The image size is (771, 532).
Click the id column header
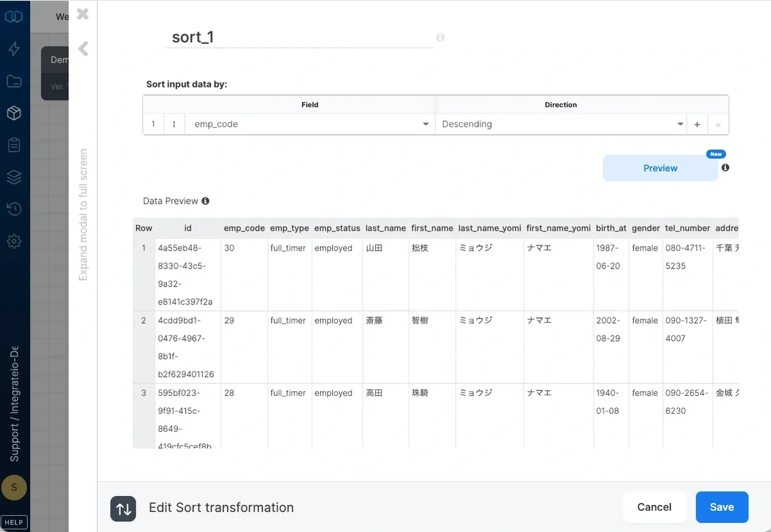(x=188, y=228)
